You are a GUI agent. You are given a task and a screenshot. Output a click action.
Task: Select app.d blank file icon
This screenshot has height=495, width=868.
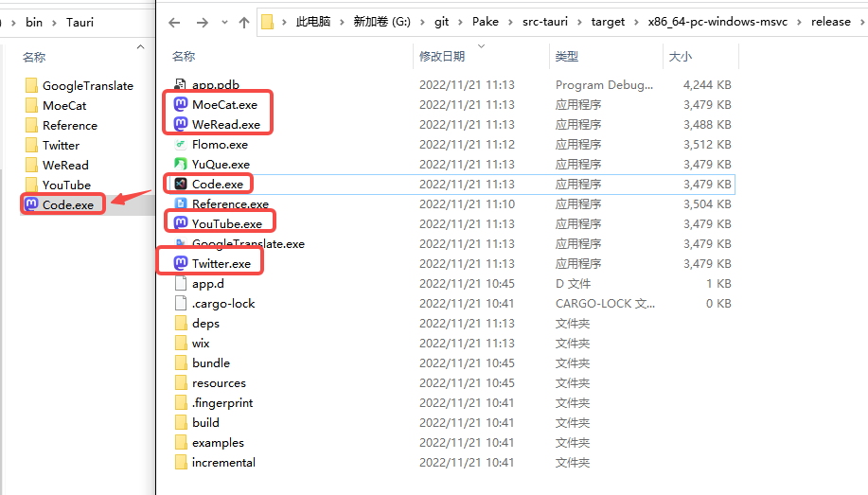pyautogui.click(x=181, y=283)
